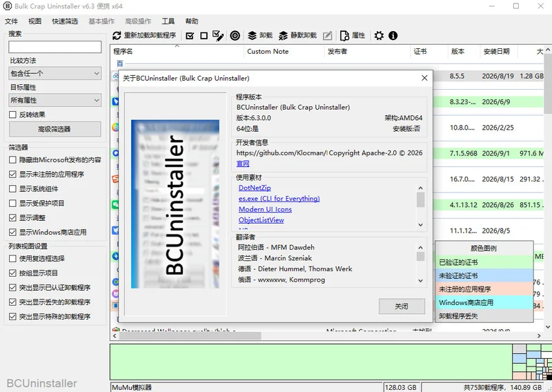Click Windows商店应用 cyan legend swatch
The height and width of the screenshot is (392, 552).
pos(484,302)
